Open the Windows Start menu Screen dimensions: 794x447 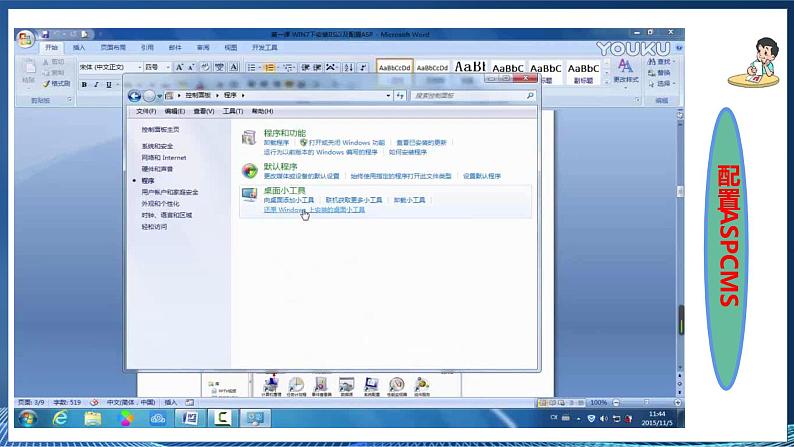point(28,418)
